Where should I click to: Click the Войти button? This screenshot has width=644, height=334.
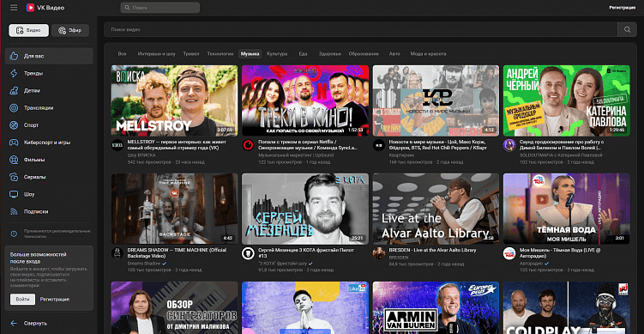[22, 299]
